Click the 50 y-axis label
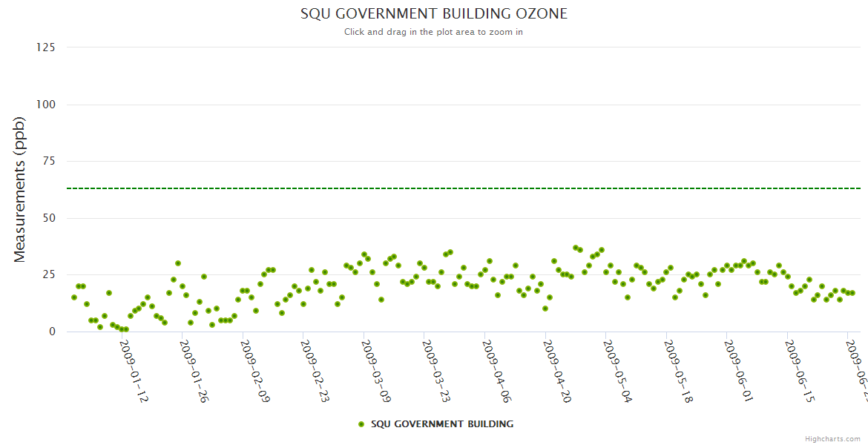The width and height of the screenshot is (868, 445). (x=48, y=218)
